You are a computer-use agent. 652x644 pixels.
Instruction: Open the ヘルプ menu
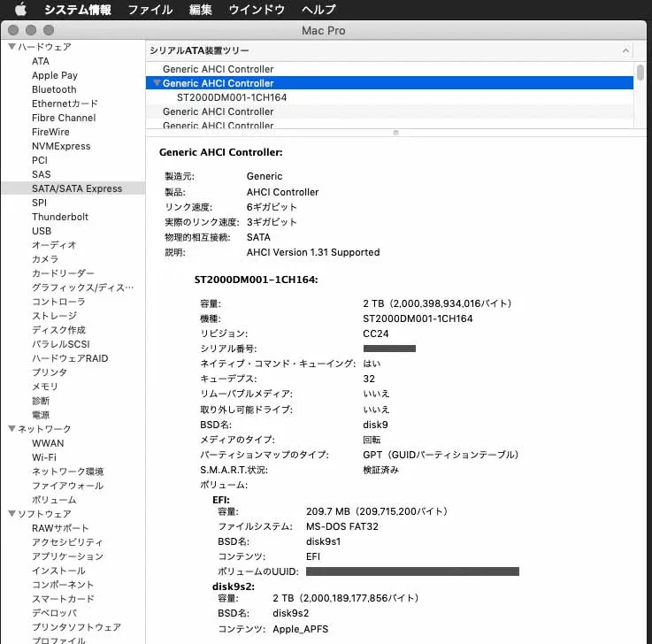tap(318, 9)
